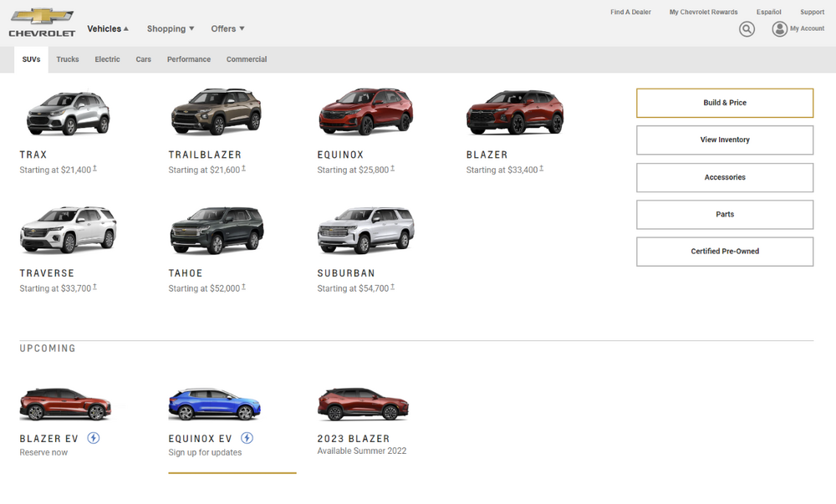Select the Performance tab

(189, 59)
